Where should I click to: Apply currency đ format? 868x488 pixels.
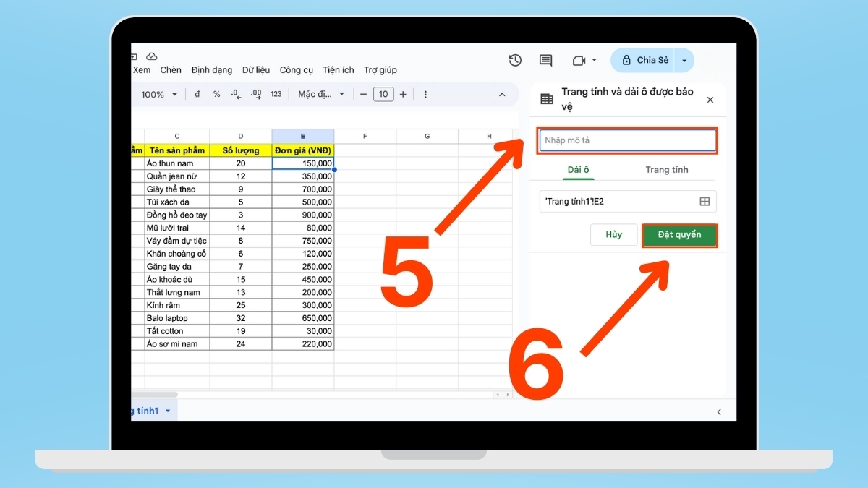(x=197, y=95)
